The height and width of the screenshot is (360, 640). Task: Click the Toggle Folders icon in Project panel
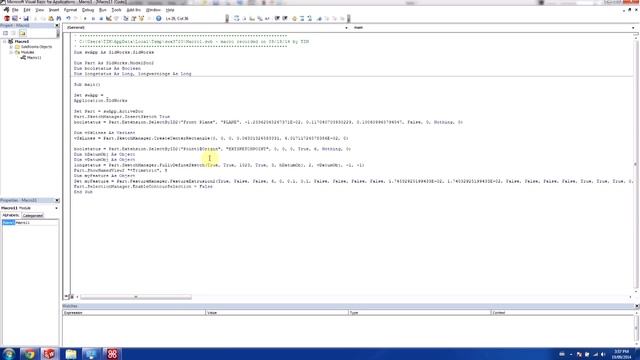(22, 33)
